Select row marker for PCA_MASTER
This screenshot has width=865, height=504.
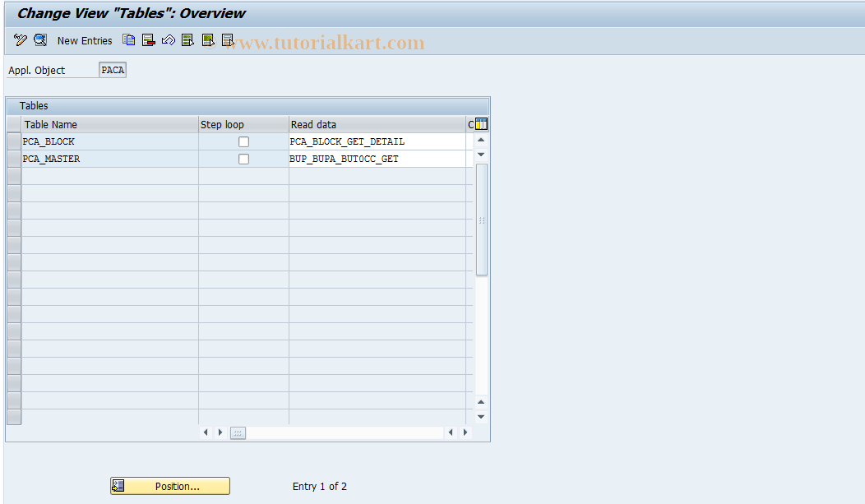coord(14,159)
